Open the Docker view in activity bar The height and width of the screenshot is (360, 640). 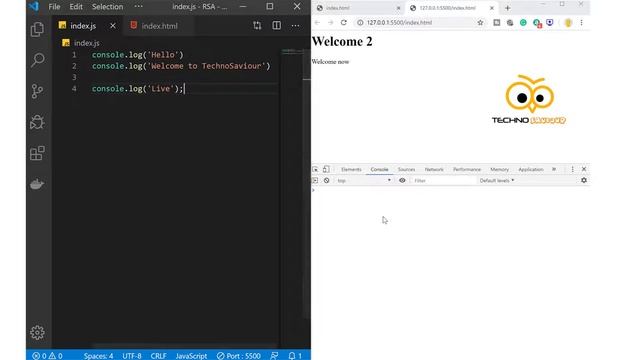(37, 184)
